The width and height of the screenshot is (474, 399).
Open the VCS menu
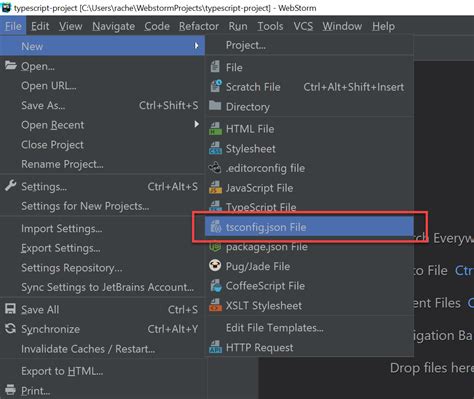point(303,26)
